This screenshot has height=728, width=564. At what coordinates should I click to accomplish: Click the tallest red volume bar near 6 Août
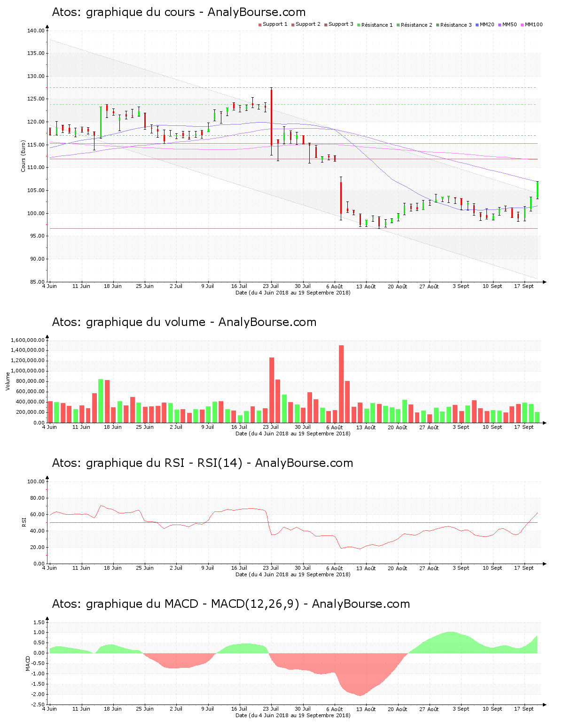[341, 384]
